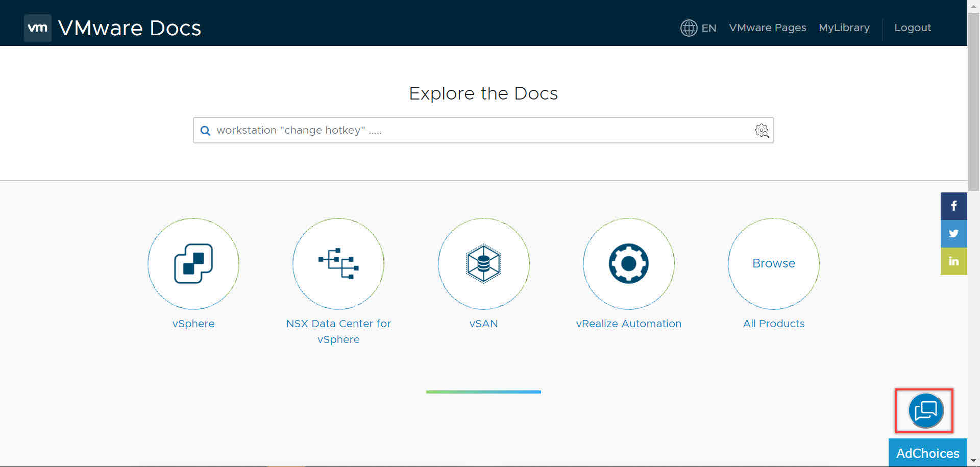Share the page on Facebook
The image size is (980, 467).
coord(953,206)
